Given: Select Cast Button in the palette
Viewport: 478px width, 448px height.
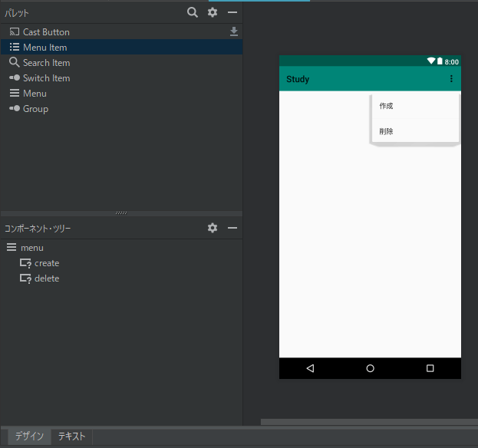Looking at the screenshot, I should pos(46,32).
